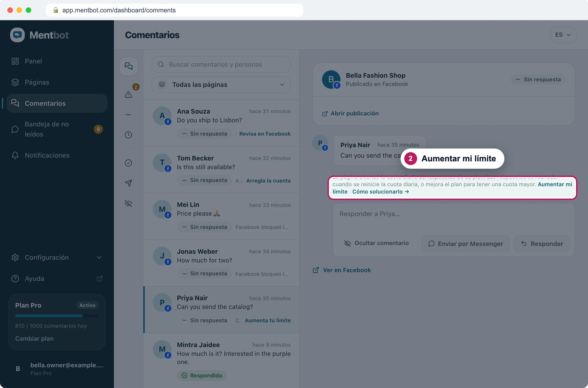Select the replied checkmark filter icon

click(128, 163)
